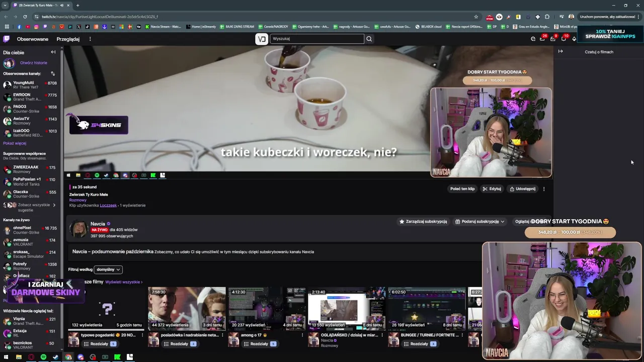Focus the Wyszukaj search field
This screenshot has height=362, width=644.
317,39
